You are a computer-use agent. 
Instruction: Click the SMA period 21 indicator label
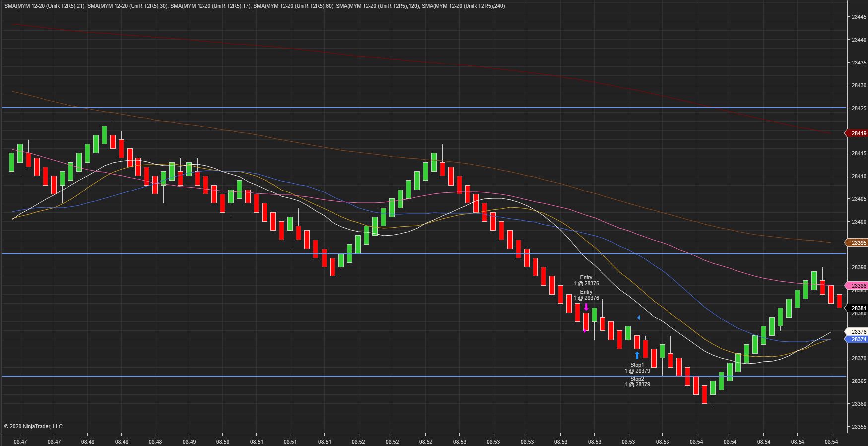tap(44, 6)
